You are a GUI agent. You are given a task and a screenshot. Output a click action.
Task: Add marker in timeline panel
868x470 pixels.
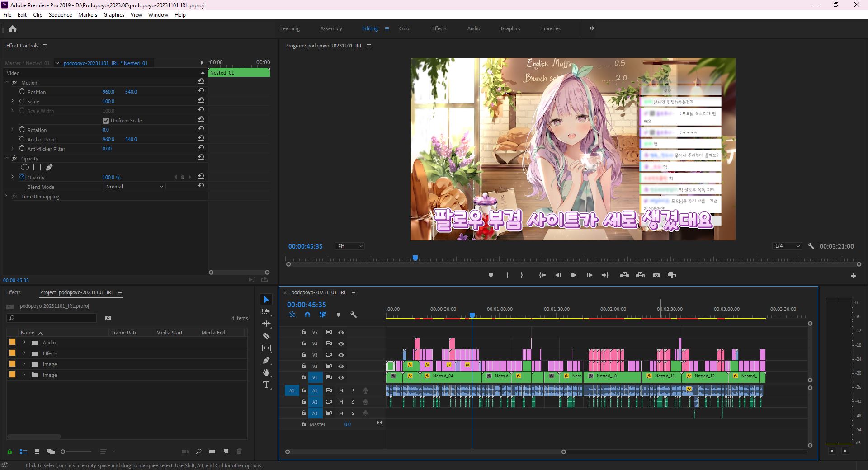[x=338, y=315]
